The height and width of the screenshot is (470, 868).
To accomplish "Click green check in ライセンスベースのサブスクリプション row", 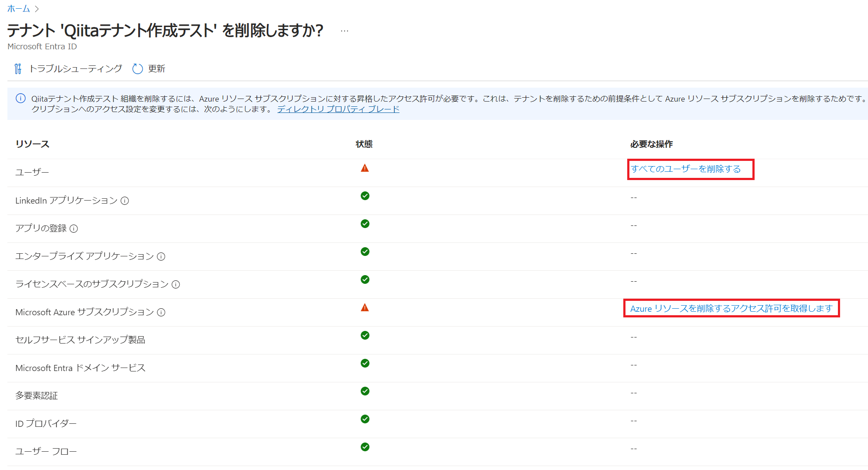I will [365, 279].
